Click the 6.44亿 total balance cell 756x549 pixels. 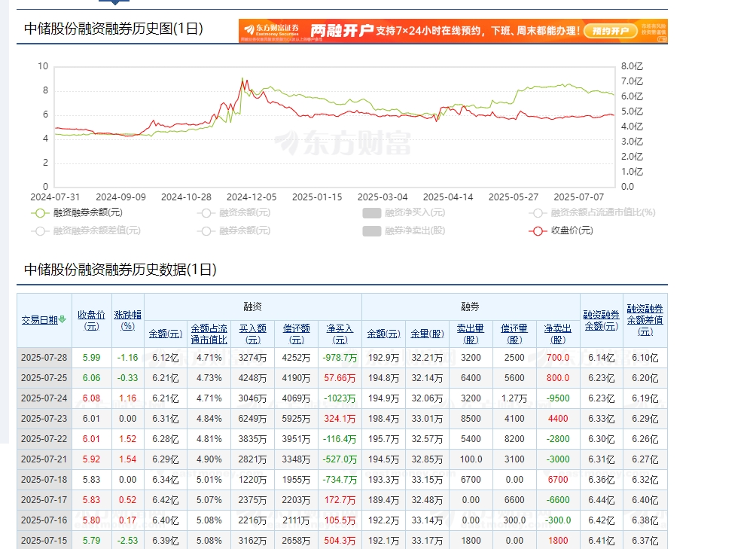tap(601, 500)
